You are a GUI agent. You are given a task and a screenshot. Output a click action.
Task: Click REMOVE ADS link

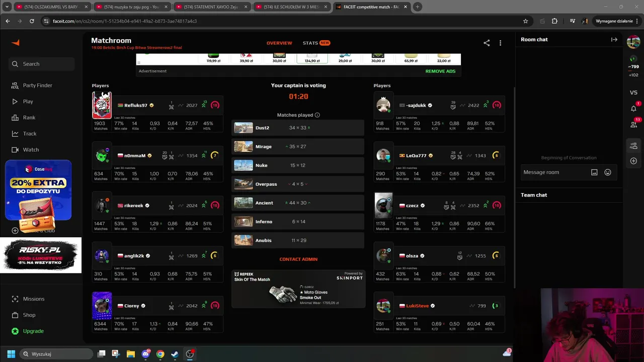[440, 71]
